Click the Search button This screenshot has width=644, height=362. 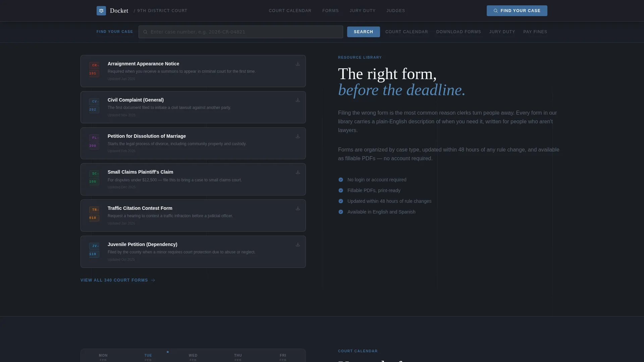point(364,32)
